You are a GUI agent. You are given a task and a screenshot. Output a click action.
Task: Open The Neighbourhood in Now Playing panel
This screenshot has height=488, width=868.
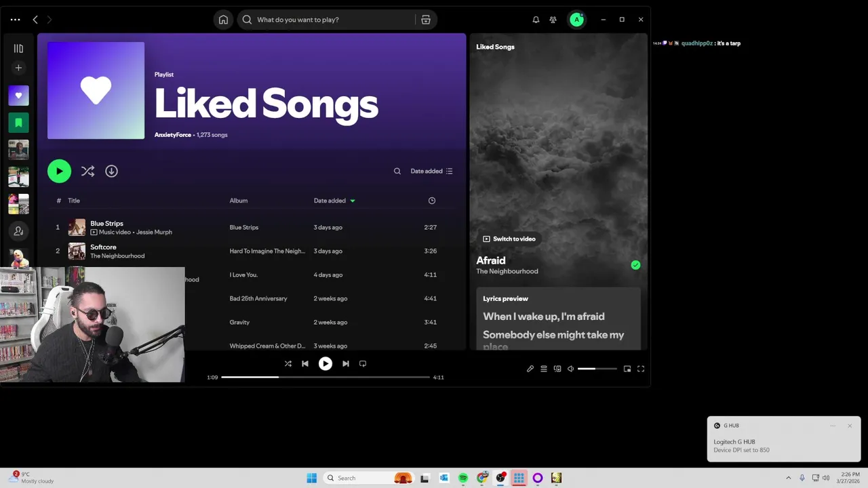[507, 271]
